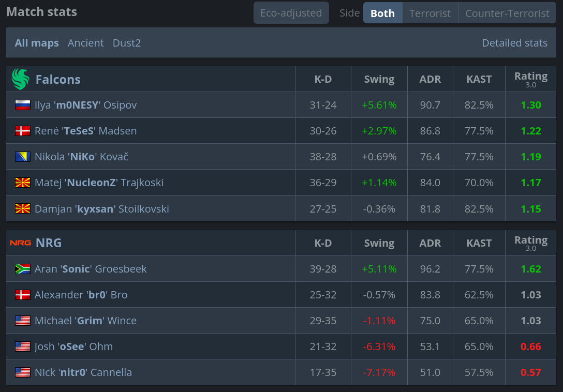The width and height of the screenshot is (563, 392).
Task: Select the Both side option
Action: [382, 13]
